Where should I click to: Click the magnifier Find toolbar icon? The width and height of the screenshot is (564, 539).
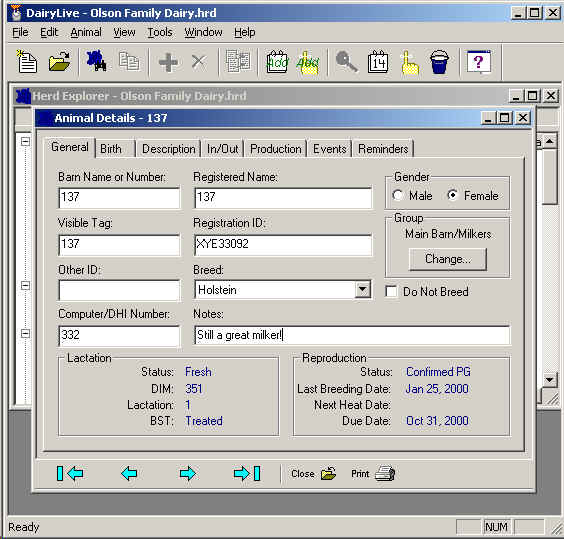(346, 62)
